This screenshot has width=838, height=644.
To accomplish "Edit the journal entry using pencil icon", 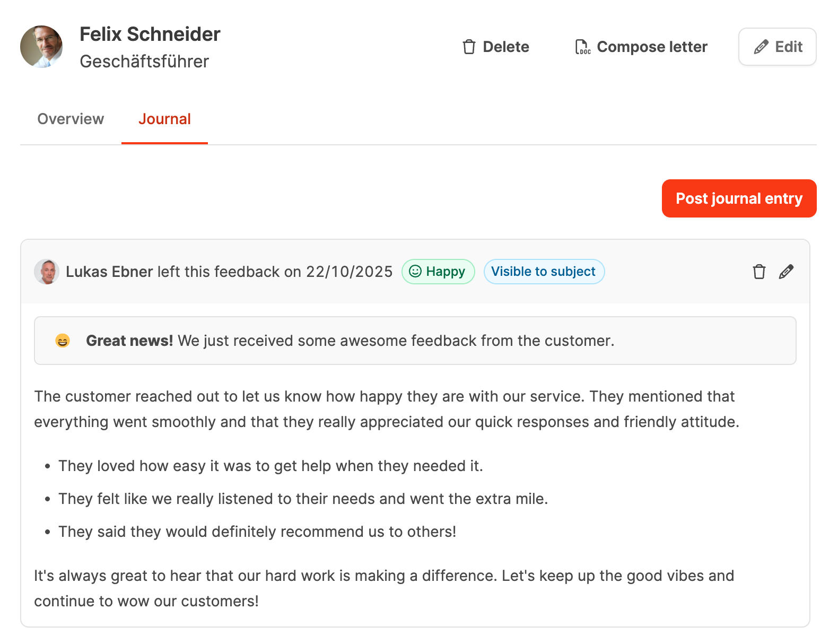I will (786, 272).
